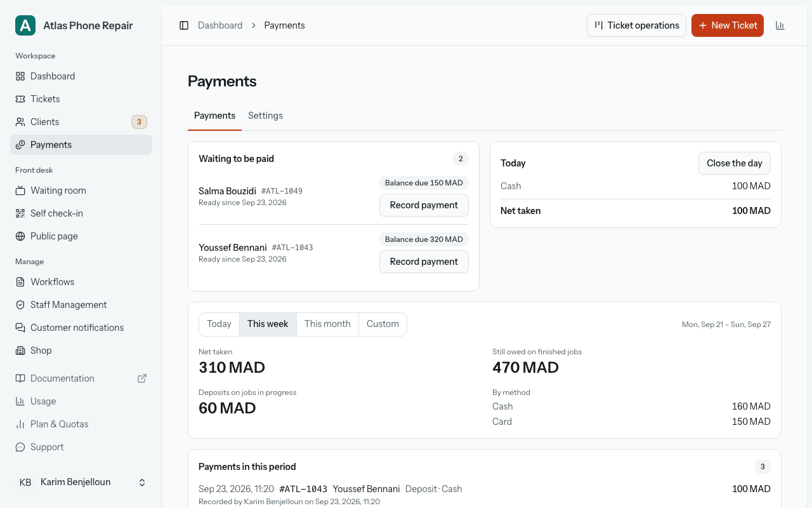812x508 pixels.
Task: Select the Custom period filter
Action: (383, 324)
